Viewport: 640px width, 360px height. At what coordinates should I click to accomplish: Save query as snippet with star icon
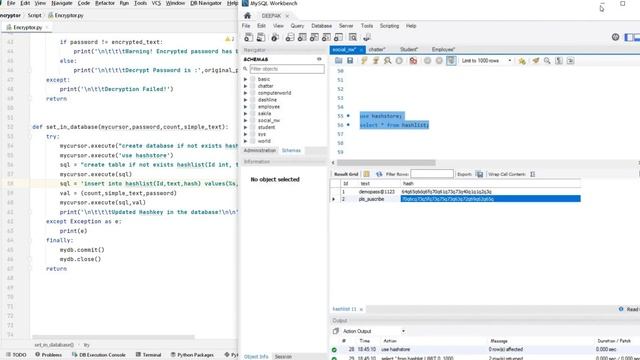pyautogui.click(x=522, y=61)
